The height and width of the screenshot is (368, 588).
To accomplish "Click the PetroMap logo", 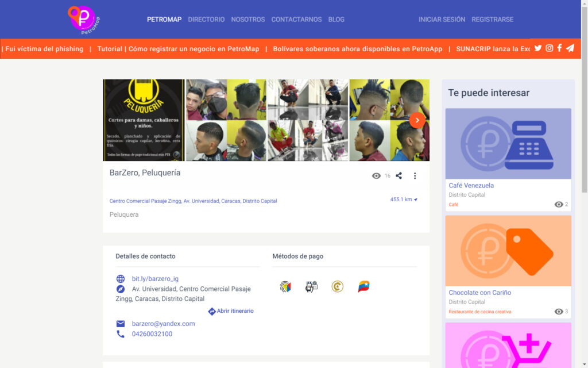I will click(x=84, y=20).
